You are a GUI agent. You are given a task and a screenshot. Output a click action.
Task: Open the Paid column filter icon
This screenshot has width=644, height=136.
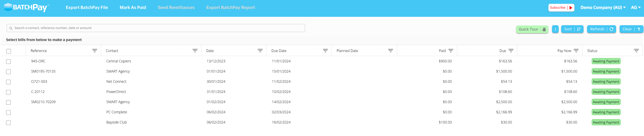coord(451,51)
